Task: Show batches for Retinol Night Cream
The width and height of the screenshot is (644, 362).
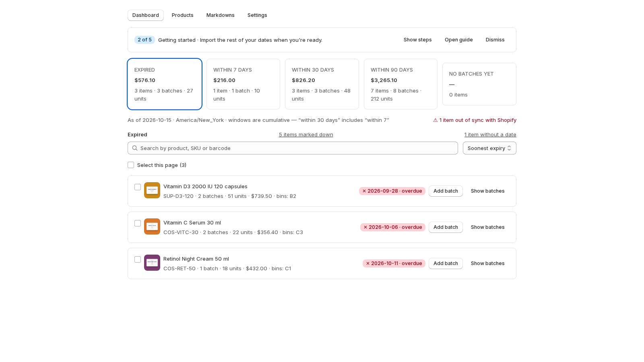Action: [x=487, y=263]
